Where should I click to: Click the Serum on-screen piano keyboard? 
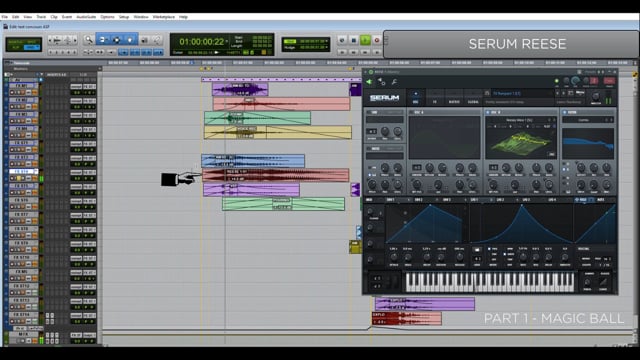489,282
